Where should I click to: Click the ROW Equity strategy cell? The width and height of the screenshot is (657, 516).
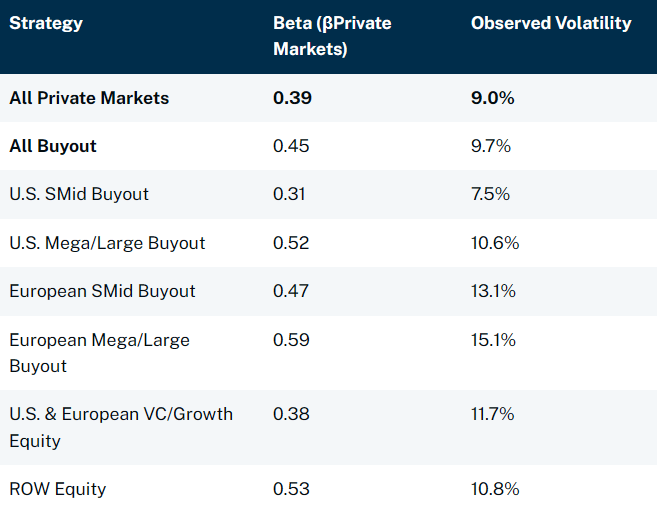click(x=57, y=489)
